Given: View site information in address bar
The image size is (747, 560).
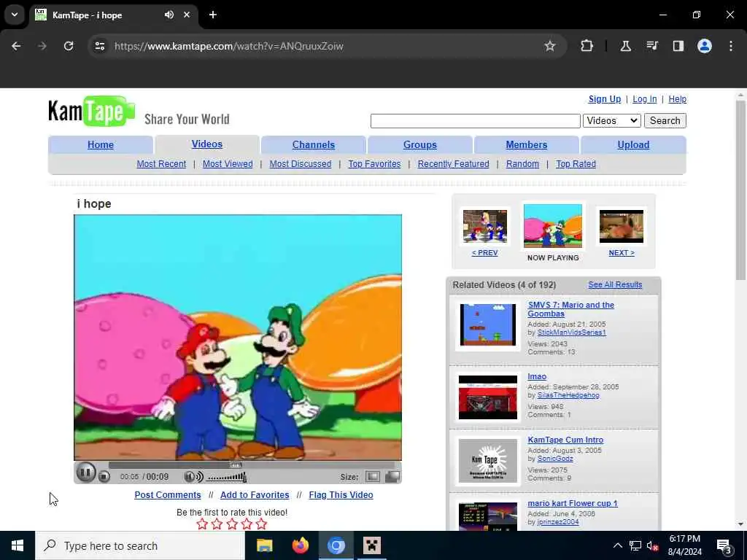Looking at the screenshot, I should [x=99, y=46].
